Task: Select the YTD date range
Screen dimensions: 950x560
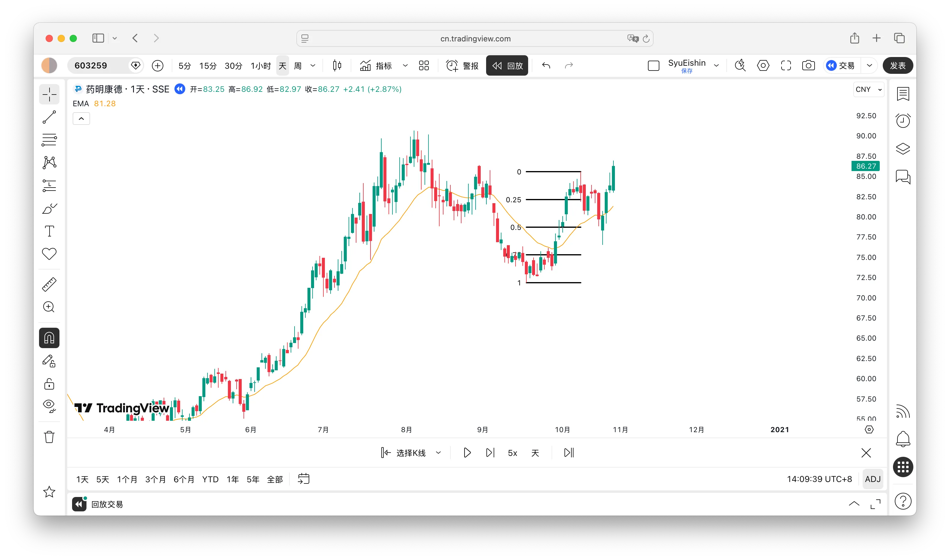Action: pos(210,479)
